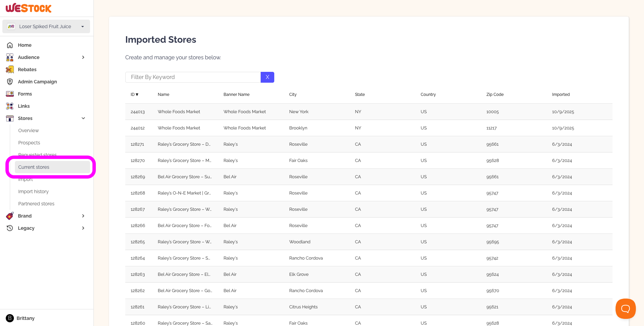Expand the Brand submenu chevron
This screenshot has height=326, width=644.
[83, 216]
